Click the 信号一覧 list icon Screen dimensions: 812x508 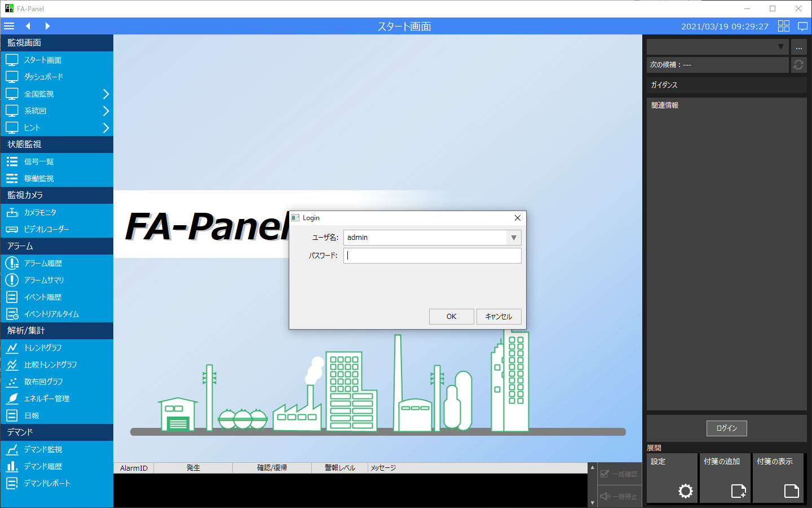coord(12,161)
